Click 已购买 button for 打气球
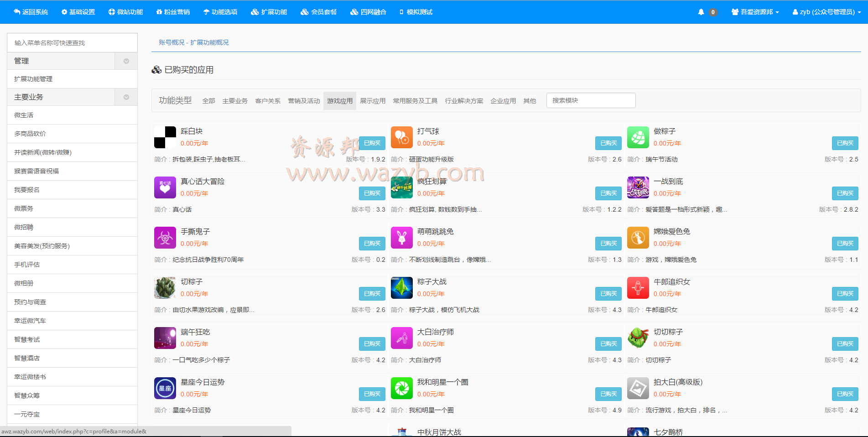This screenshot has width=868, height=437. pos(608,143)
